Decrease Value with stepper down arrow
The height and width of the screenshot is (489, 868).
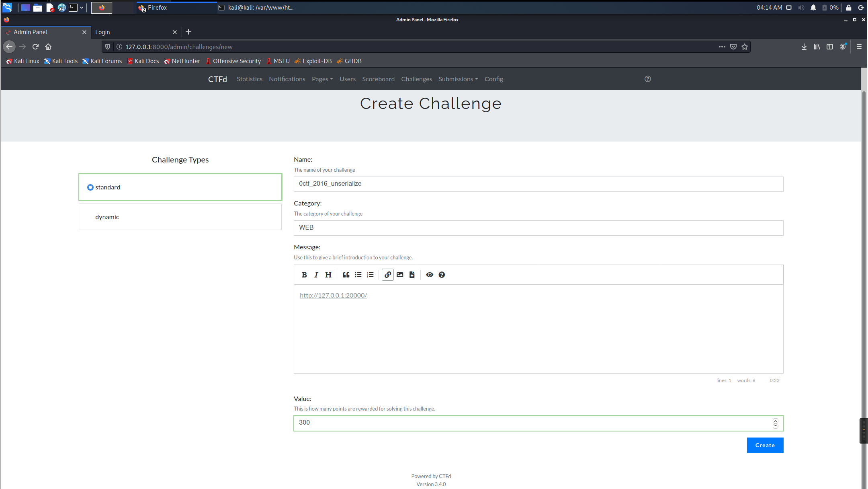[x=776, y=426]
